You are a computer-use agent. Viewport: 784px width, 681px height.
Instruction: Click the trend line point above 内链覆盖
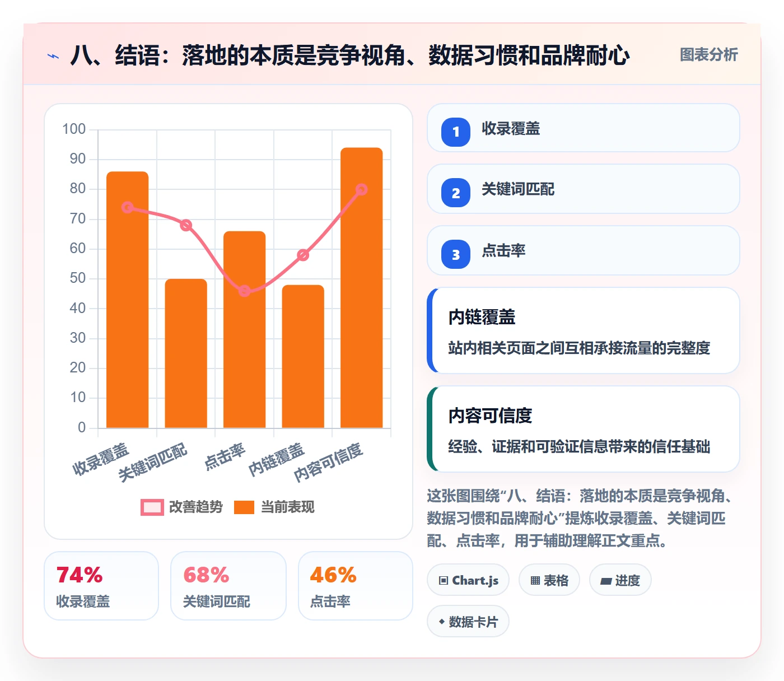click(303, 255)
